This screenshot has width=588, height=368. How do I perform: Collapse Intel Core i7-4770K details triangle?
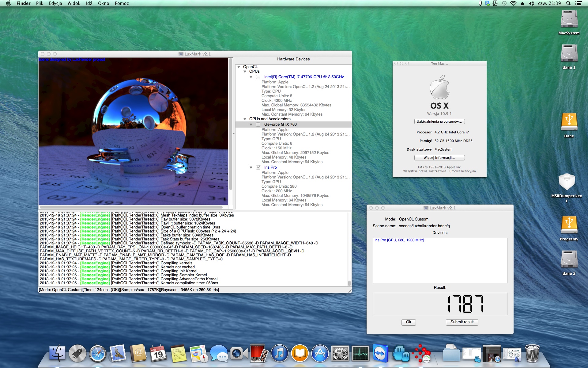click(251, 77)
